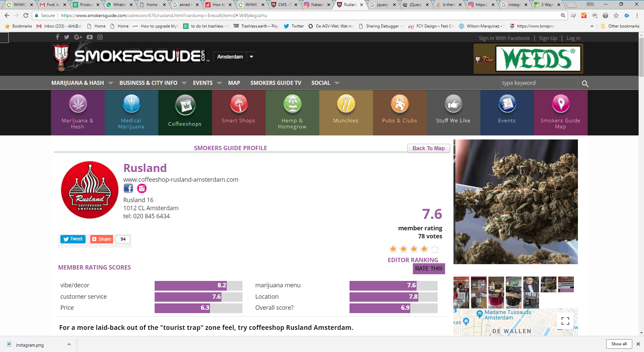Click the editor ranking stars
Screen dimensions: 644x352
(414, 249)
